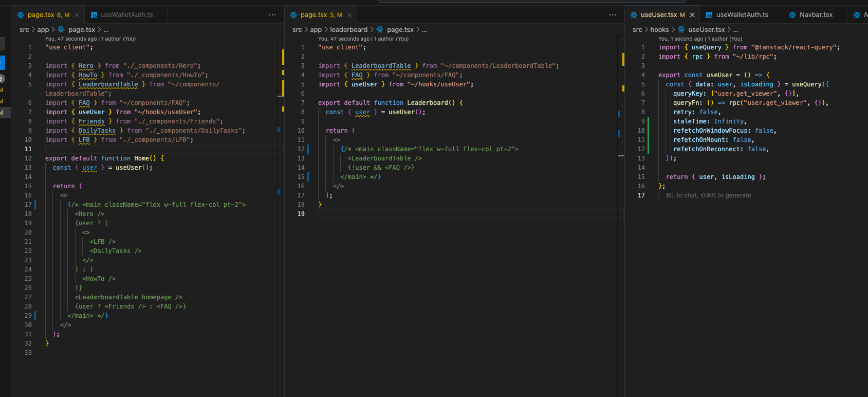
Task: Click 'refetchOnReconnect' property in useUser.tsx
Action: pyautogui.click(x=707, y=149)
